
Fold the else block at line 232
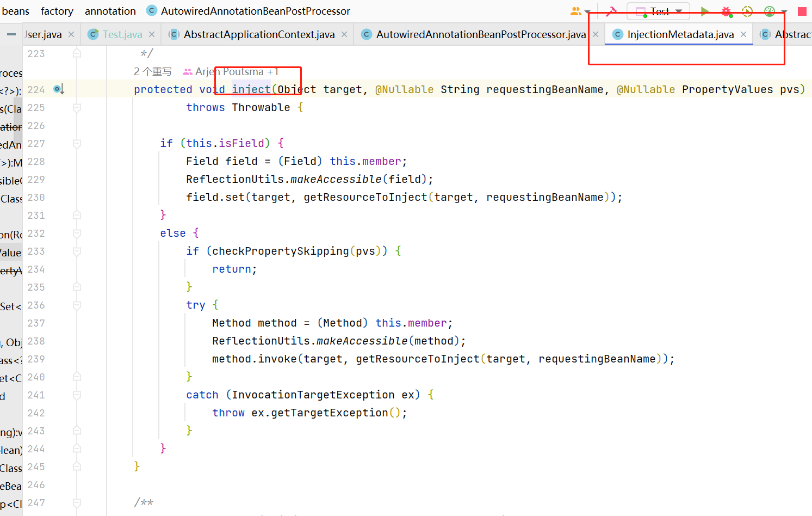click(x=77, y=234)
